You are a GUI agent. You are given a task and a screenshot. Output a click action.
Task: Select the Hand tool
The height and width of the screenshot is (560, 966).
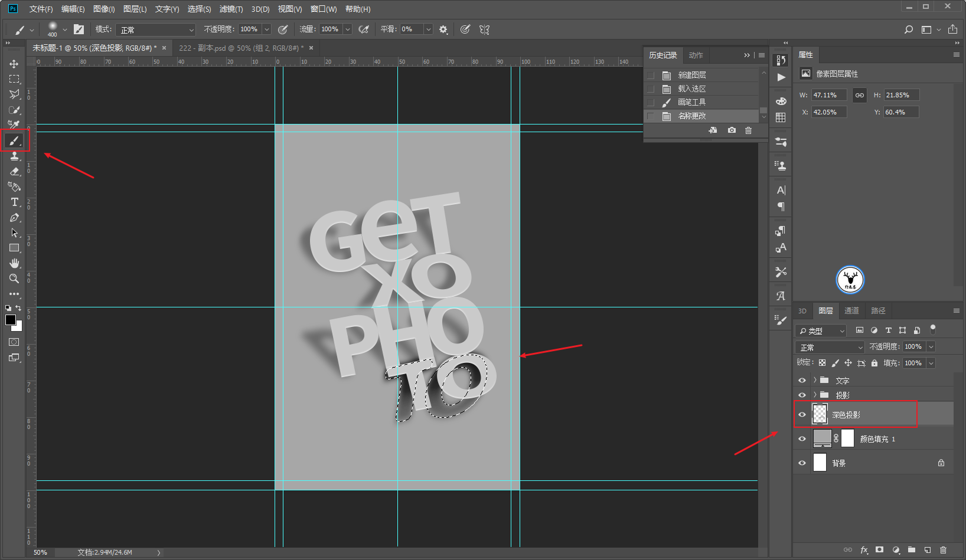[14, 263]
